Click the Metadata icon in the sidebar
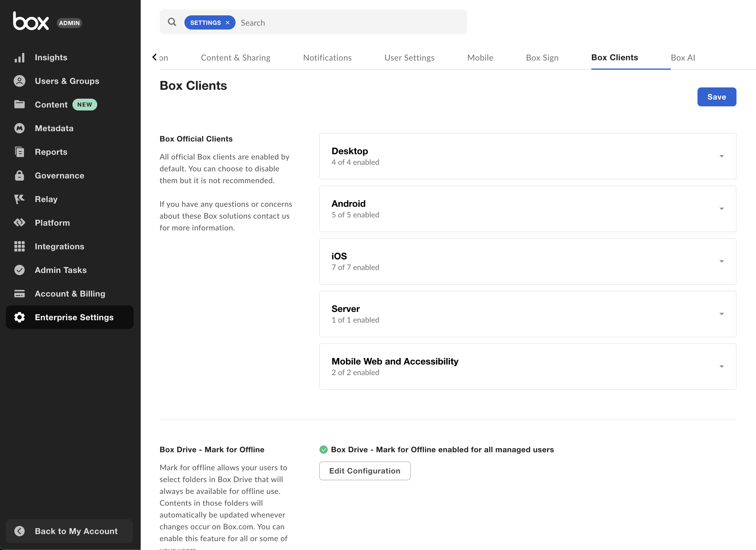Screen dimensions: 756x550 coord(19,128)
